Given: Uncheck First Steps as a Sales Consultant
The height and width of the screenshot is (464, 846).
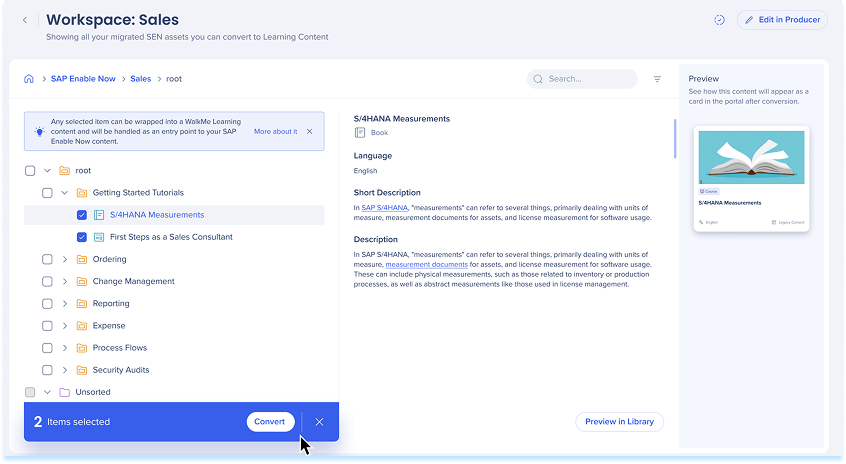Looking at the screenshot, I should pos(82,237).
